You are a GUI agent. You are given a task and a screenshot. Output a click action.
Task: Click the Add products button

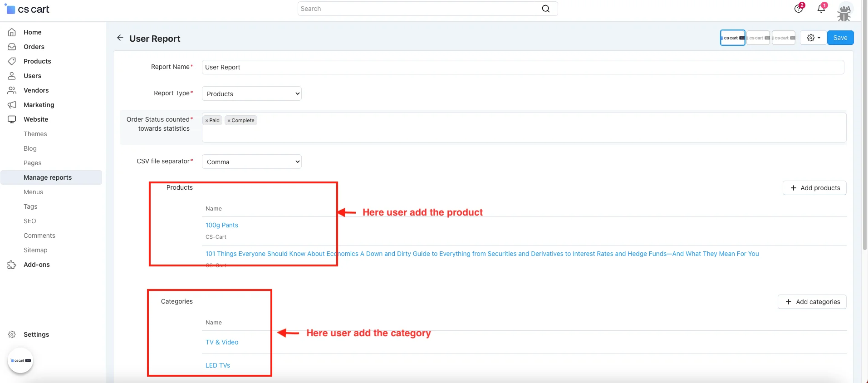pos(814,188)
